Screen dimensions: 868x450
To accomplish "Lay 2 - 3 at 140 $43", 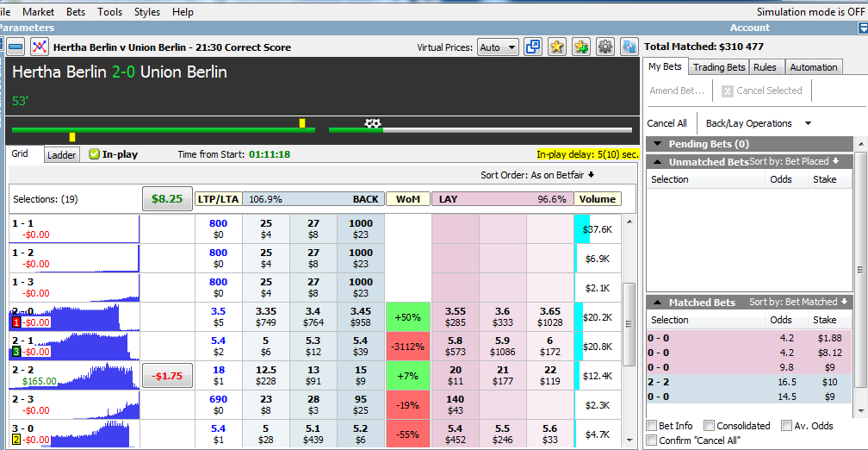I will pyautogui.click(x=455, y=404).
